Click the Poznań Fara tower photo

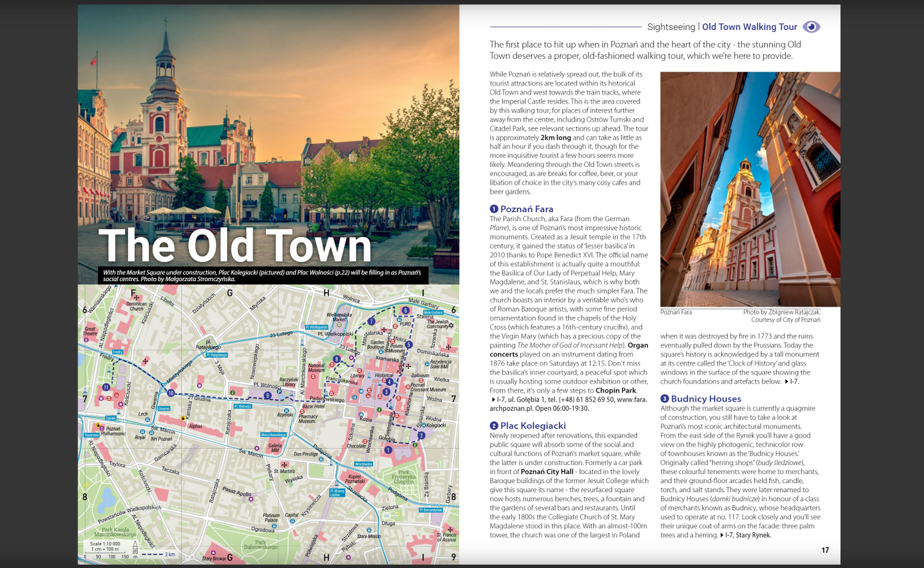coord(750,189)
